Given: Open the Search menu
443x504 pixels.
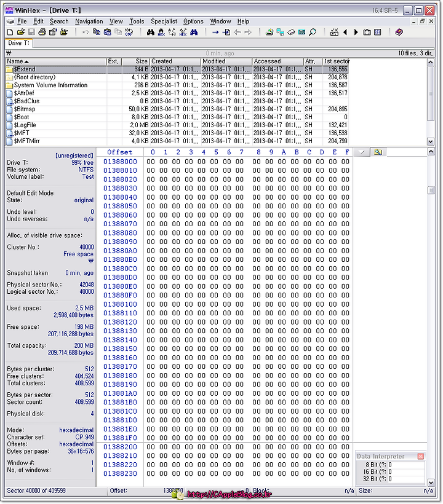Looking at the screenshot, I should [x=59, y=22].
